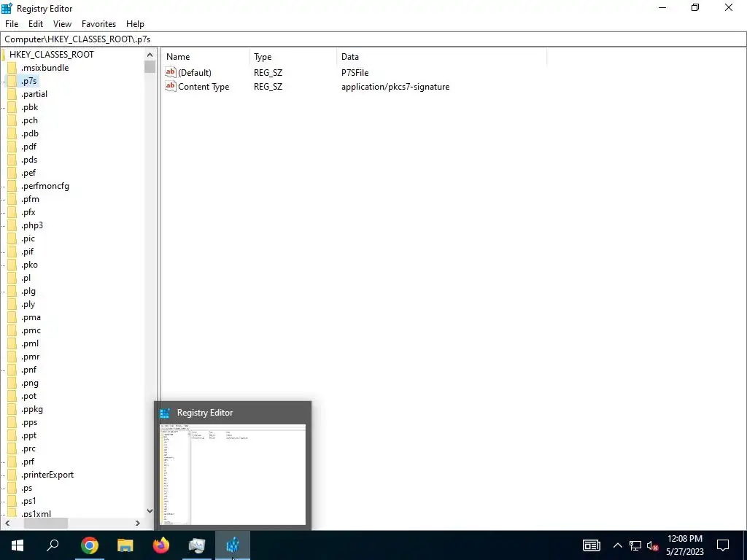Select the .ppt key

coord(29,436)
